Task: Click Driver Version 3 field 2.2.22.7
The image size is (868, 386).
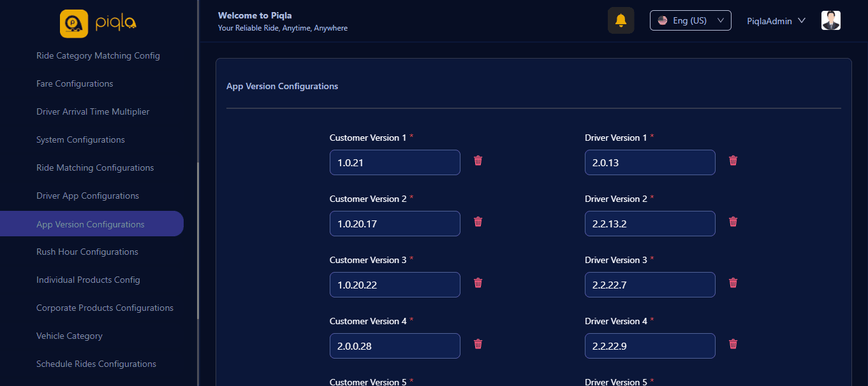Action: (x=650, y=285)
